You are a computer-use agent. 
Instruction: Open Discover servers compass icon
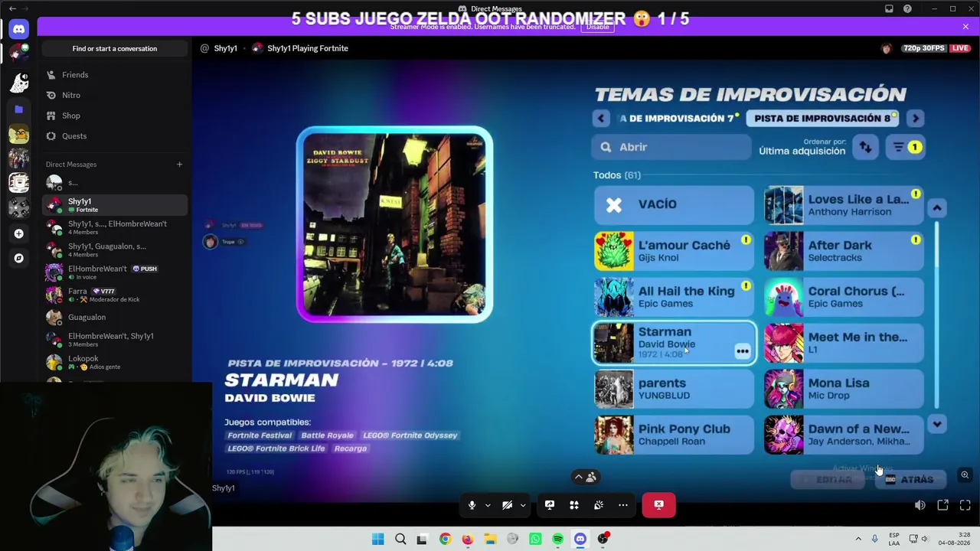19,259
